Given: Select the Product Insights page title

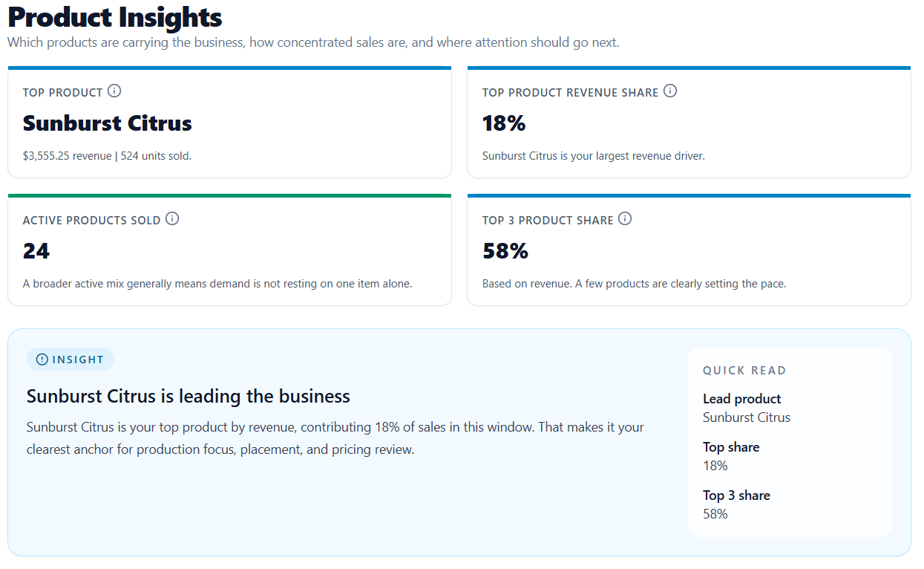Looking at the screenshot, I should pyautogui.click(x=114, y=18).
